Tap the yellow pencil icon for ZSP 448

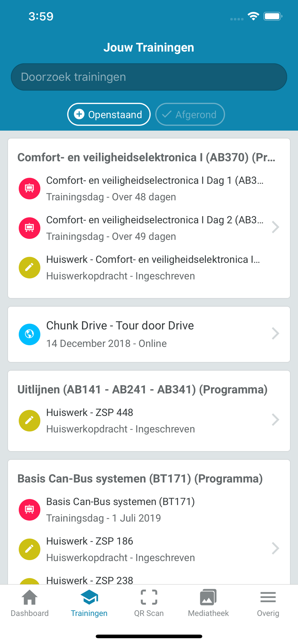coord(29,421)
